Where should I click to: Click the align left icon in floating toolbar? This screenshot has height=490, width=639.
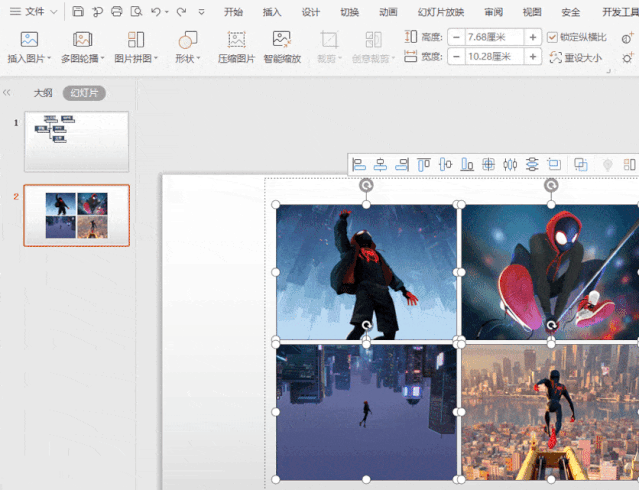point(359,165)
